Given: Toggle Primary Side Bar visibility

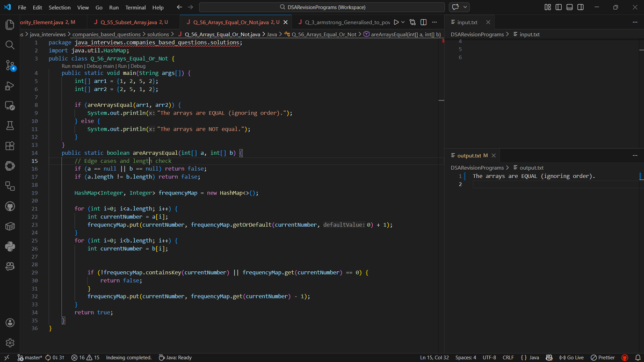Looking at the screenshot, I should 559,7.
